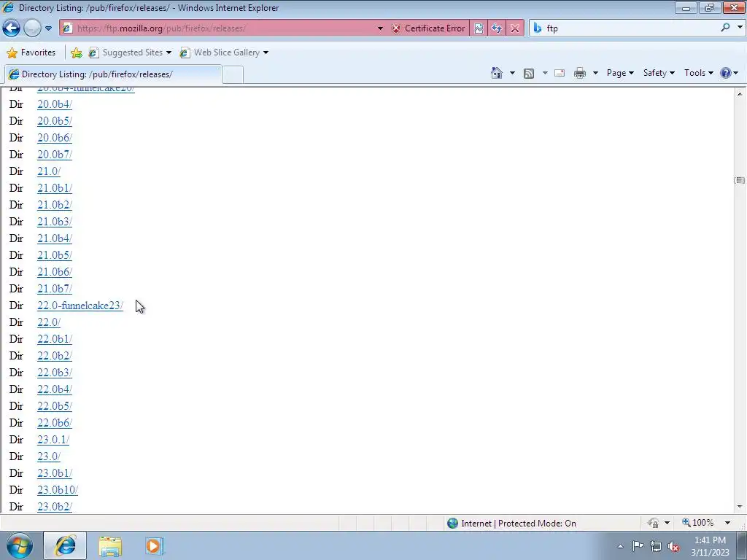Open the Safety menu
747x560 pixels.
(659, 73)
